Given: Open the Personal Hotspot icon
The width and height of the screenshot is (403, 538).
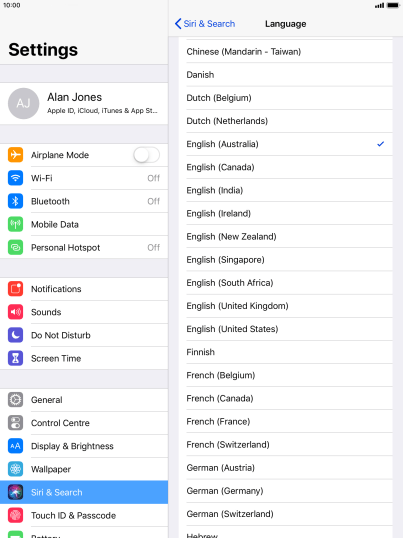Looking at the screenshot, I should (15, 247).
